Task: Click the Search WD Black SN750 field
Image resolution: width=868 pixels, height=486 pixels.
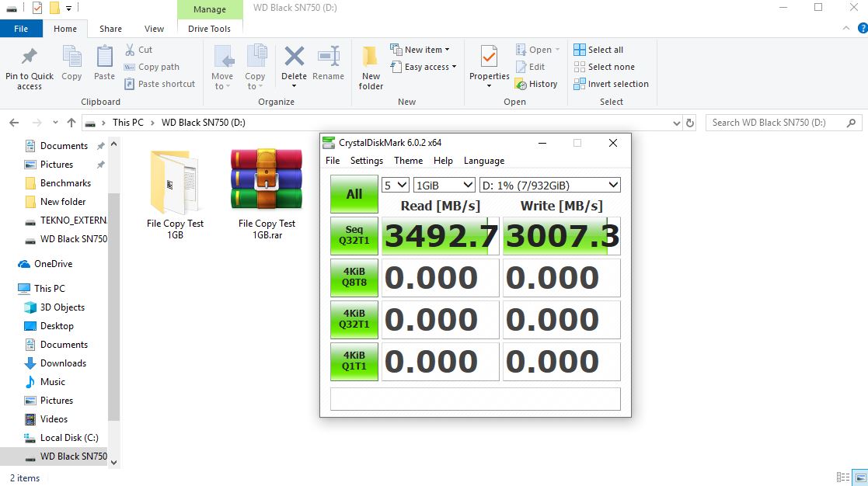Action: 777,123
